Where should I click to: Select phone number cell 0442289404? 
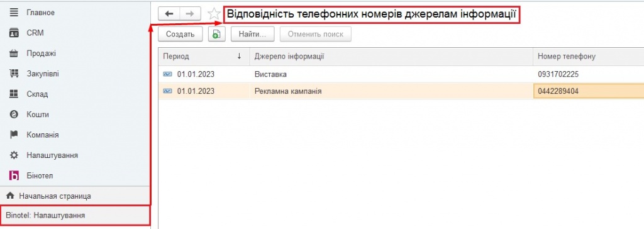point(588,91)
